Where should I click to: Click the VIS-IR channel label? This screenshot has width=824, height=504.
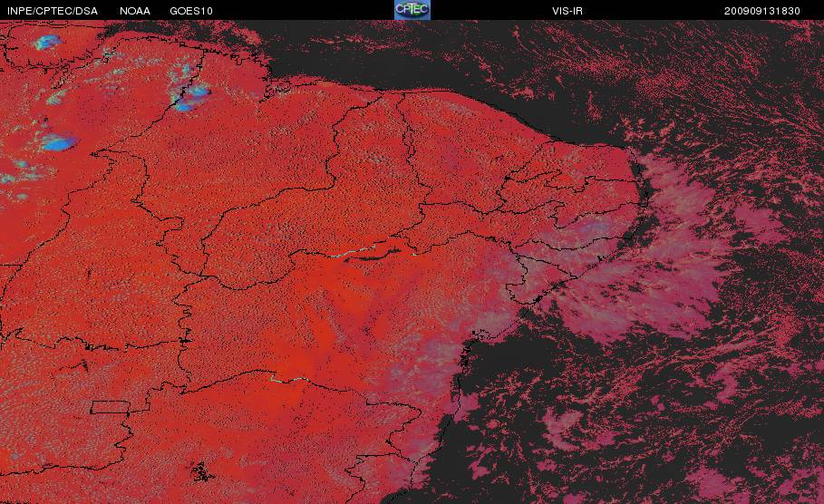pyautogui.click(x=567, y=11)
